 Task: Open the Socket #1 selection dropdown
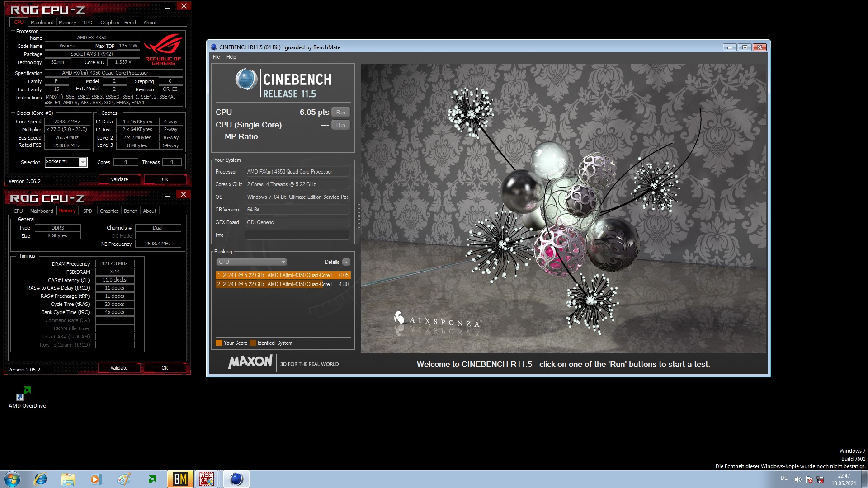point(83,162)
